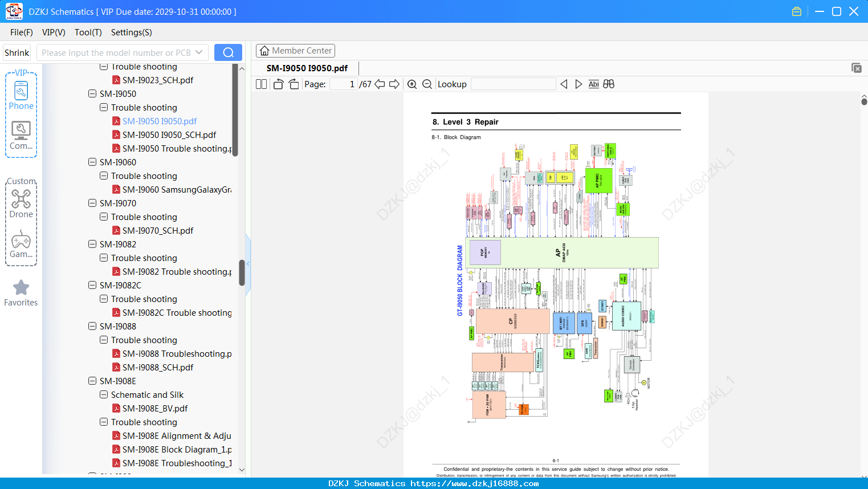This screenshot has height=489, width=868.
Task: Open the model number dropdown arrow
Action: point(199,52)
